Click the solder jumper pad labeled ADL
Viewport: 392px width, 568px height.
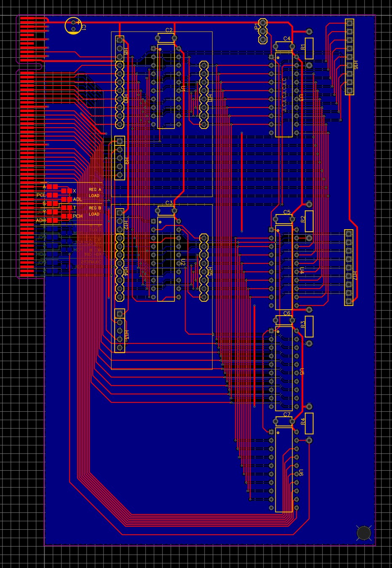[67, 199]
